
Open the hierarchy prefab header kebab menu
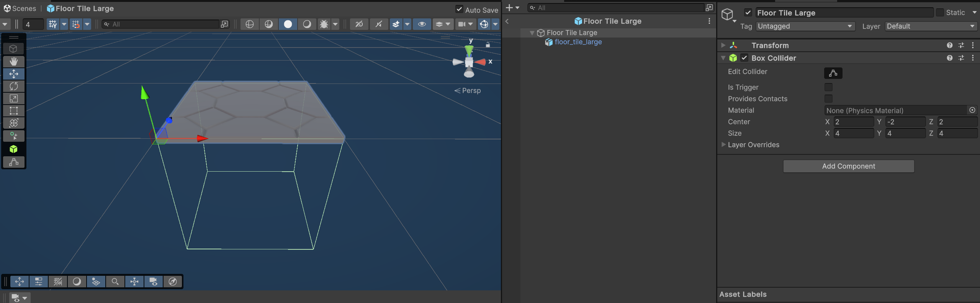709,21
